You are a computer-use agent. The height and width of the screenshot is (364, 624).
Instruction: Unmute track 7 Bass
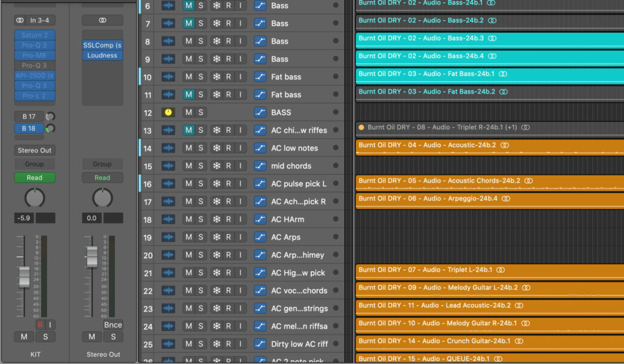188,24
